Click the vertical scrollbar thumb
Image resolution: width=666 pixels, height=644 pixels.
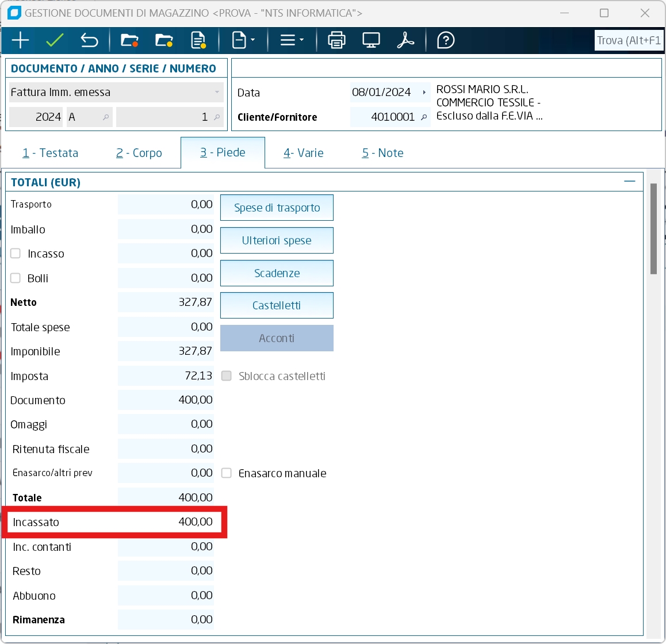pyautogui.click(x=653, y=229)
